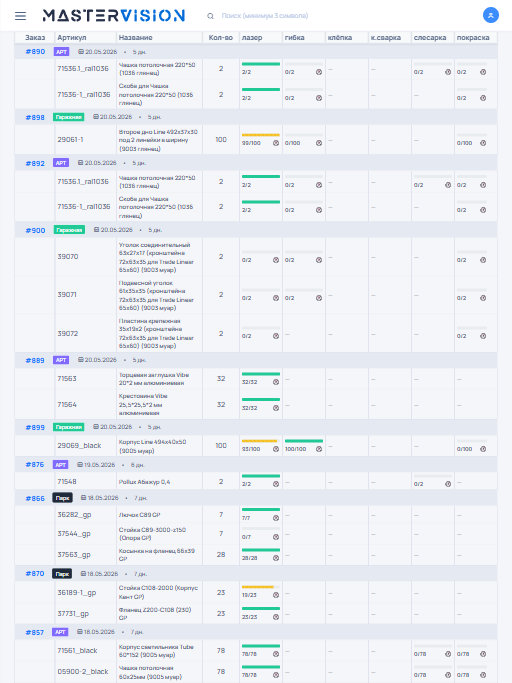Click the покраска column header
Image resolution: width=512 pixels, height=683 pixels.
tap(473, 37)
